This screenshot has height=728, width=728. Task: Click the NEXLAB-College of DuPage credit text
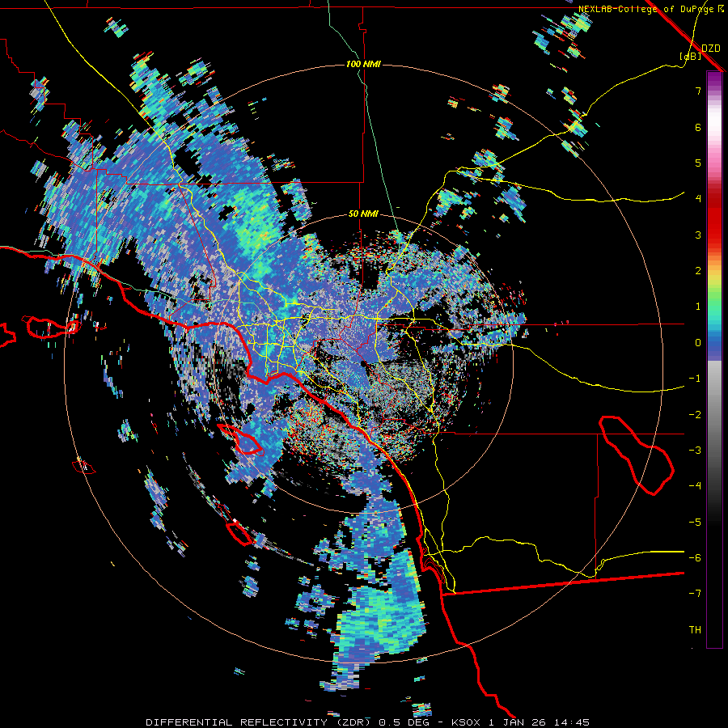click(647, 9)
